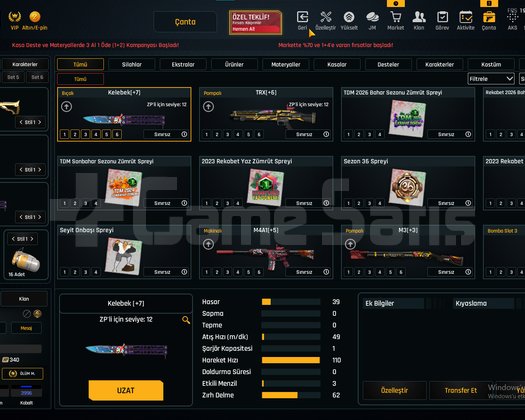Click magnifier icon in Kelebek detail panel
Screen dimensions: 525x420
(x=186, y=320)
